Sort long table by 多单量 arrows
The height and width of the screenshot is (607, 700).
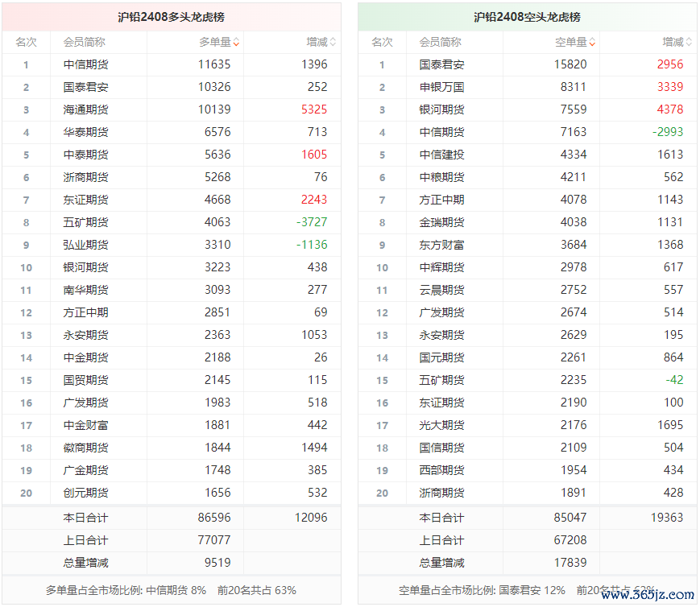(236, 43)
